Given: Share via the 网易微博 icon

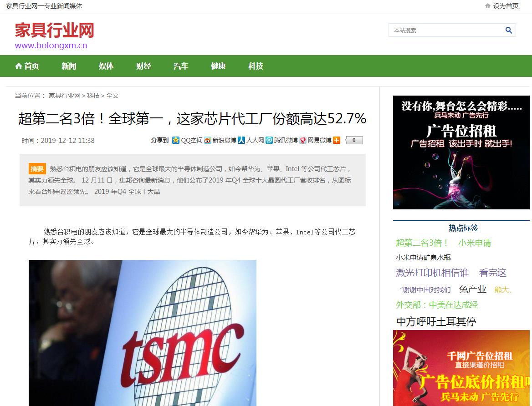Looking at the screenshot, I should pos(302,140).
